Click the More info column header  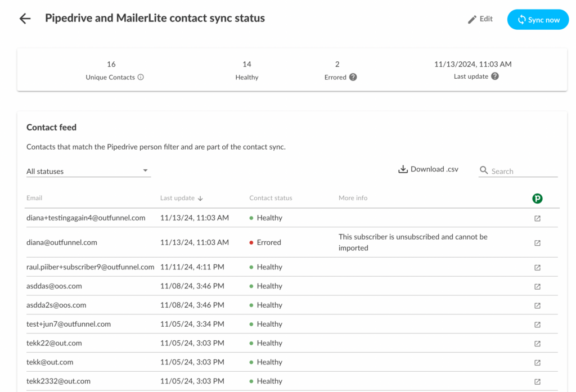pos(353,198)
